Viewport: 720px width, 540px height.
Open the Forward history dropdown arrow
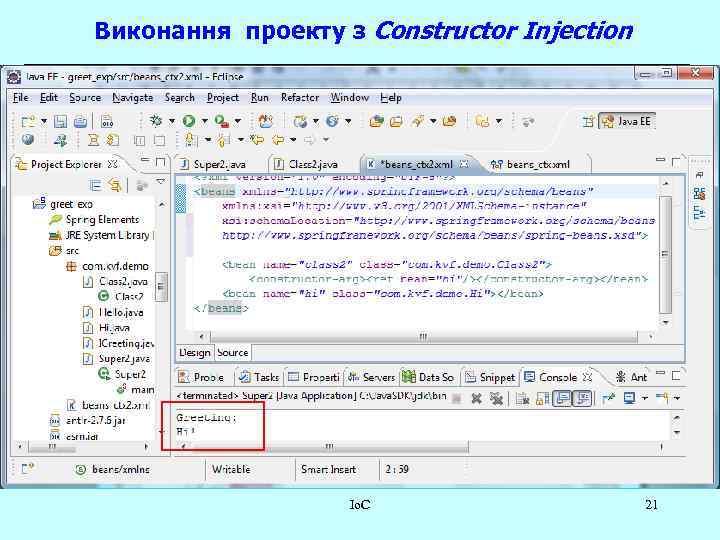[x=326, y=140]
